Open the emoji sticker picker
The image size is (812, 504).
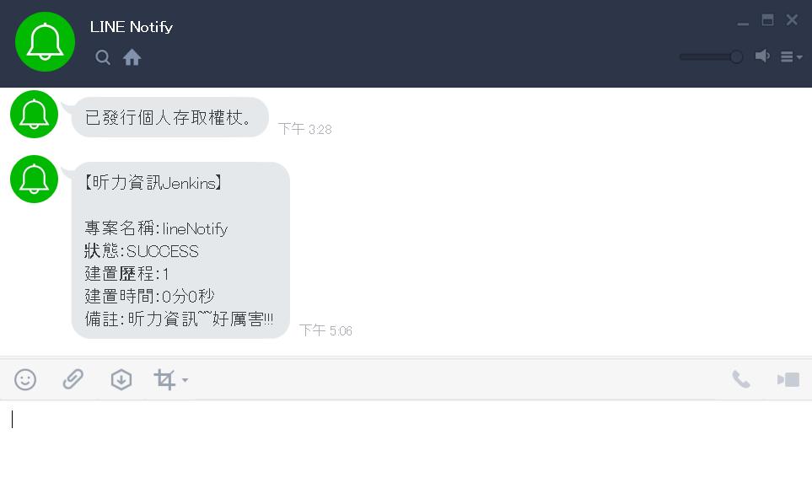click(25, 379)
